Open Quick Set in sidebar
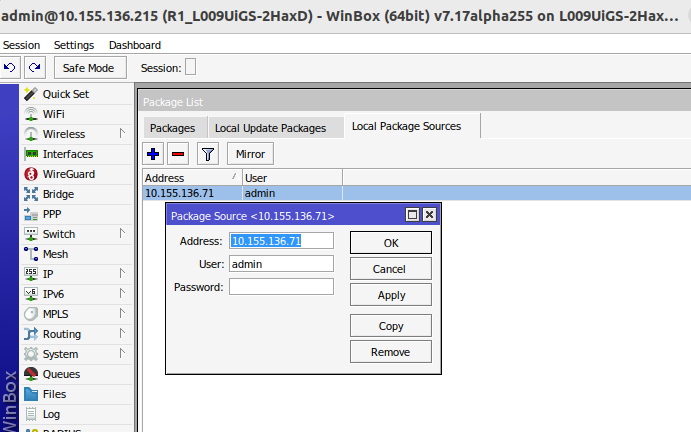This screenshot has width=691, height=432. click(65, 94)
